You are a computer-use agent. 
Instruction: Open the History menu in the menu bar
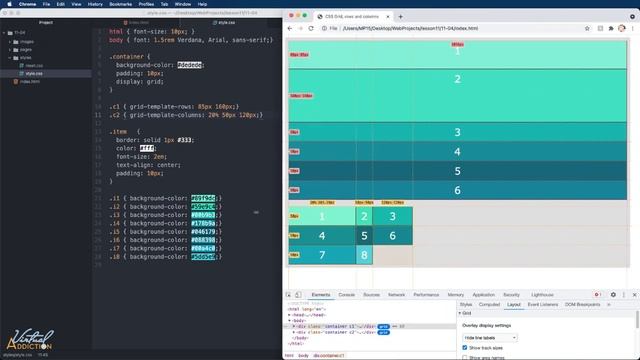(95, 4)
